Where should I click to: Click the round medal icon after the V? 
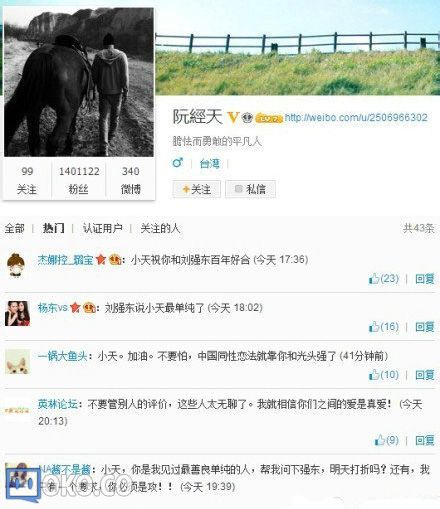point(247,118)
